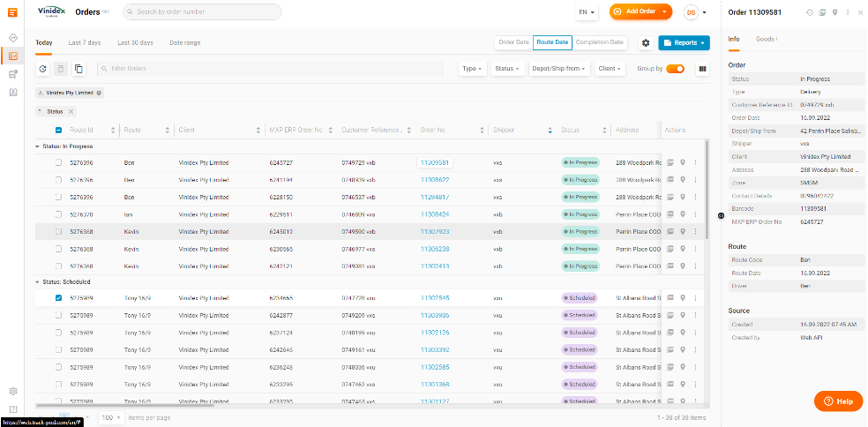
Task: Collapse the Status: In Progress group
Action: (x=38, y=146)
